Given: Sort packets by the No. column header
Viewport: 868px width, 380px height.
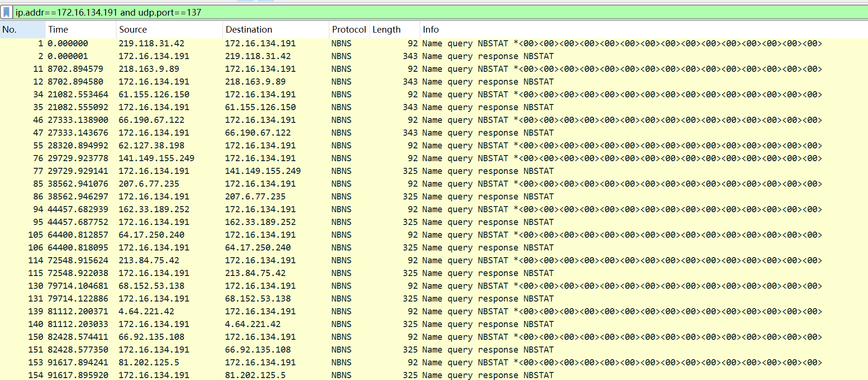Looking at the screenshot, I should [23, 29].
